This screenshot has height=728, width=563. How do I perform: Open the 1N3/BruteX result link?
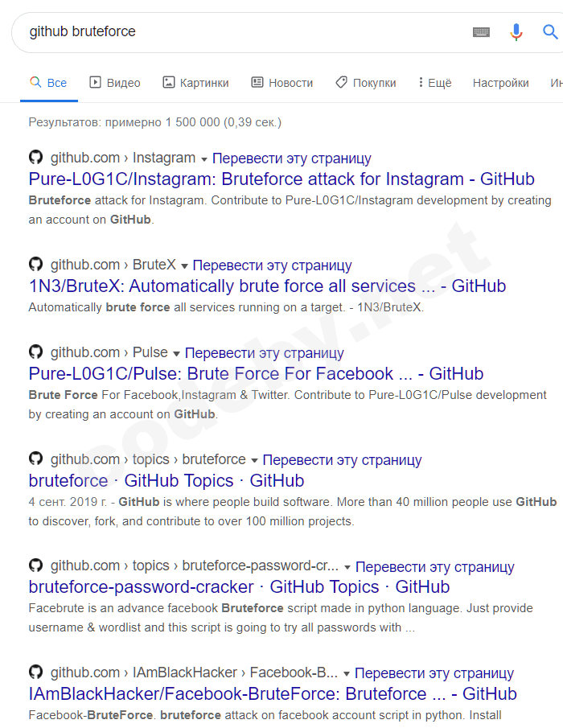[267, 286]
